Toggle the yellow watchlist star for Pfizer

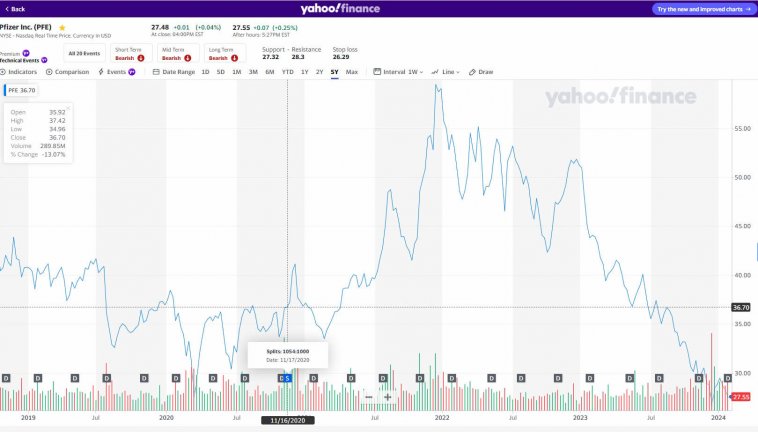coord(62,28)
